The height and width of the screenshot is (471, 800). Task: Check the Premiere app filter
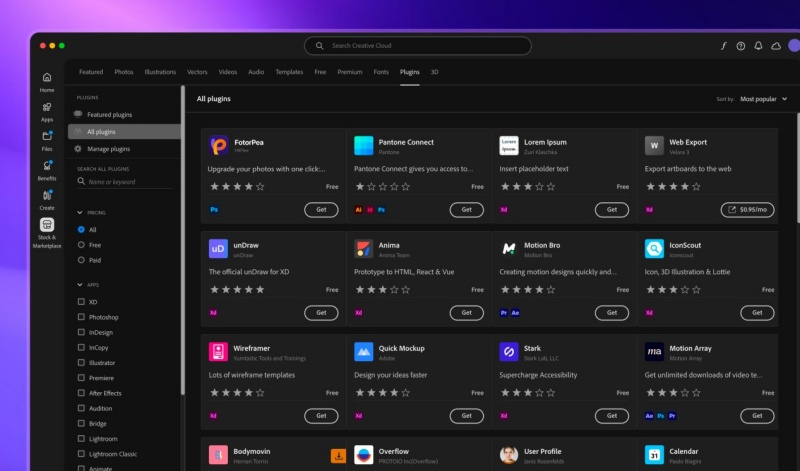tap(81, 378)
